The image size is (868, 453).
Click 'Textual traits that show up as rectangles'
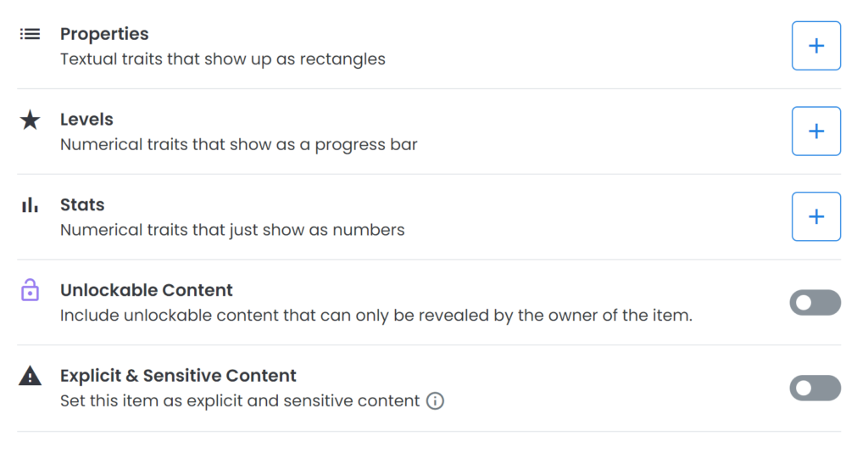tap(223, 59)
